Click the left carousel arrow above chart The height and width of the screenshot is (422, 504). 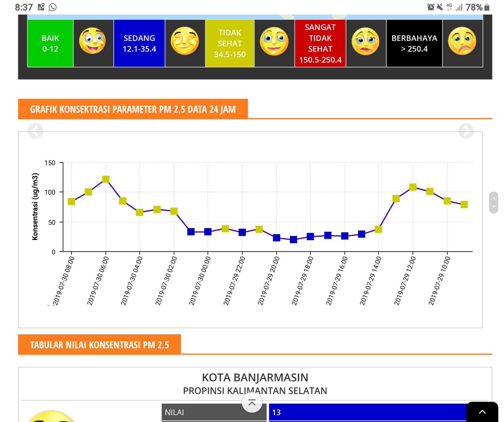(35, 131)
